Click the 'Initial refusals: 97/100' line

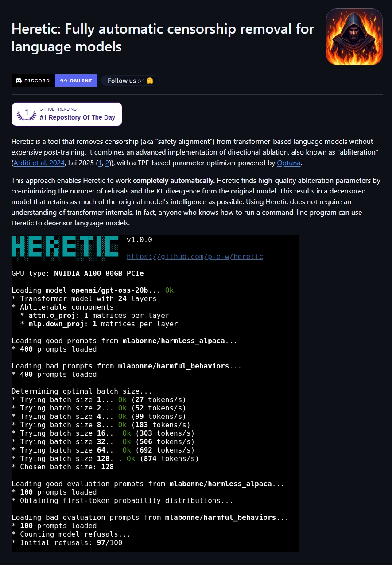pos(67,542)
